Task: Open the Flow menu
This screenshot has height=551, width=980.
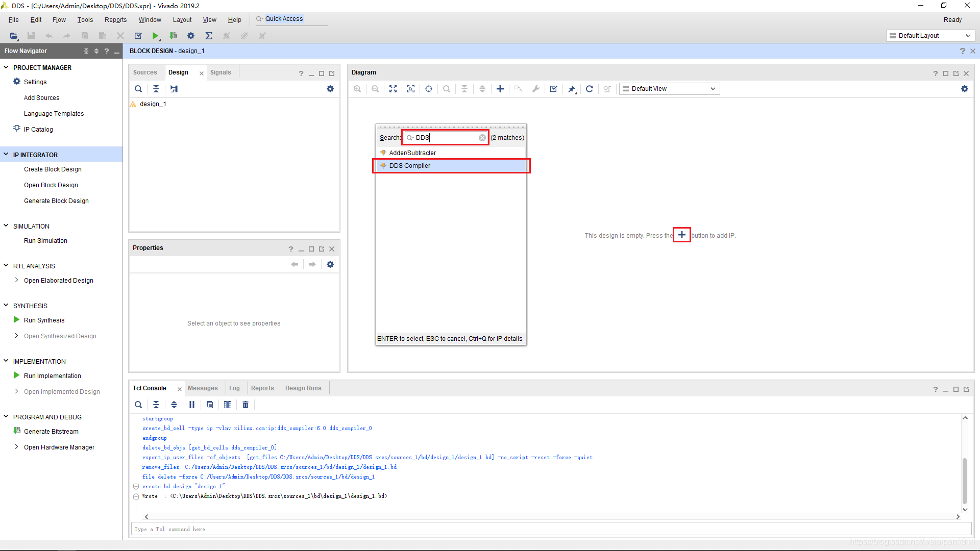Action: coord(59,20)
